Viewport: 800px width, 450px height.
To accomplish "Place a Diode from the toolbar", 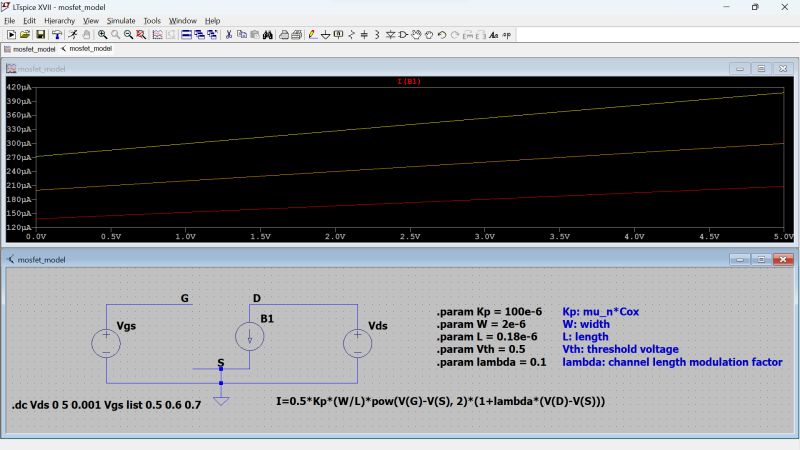I will coord(390,35).
